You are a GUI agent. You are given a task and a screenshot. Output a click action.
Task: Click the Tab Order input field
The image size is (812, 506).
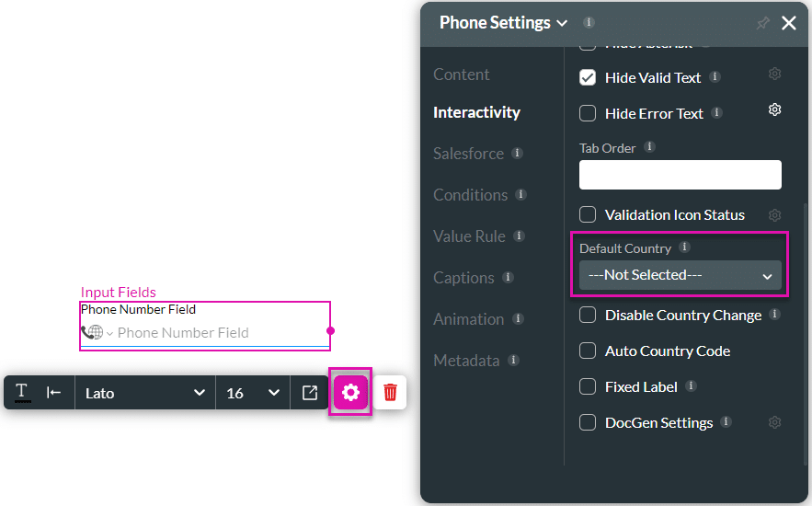(x=680, y=175)
